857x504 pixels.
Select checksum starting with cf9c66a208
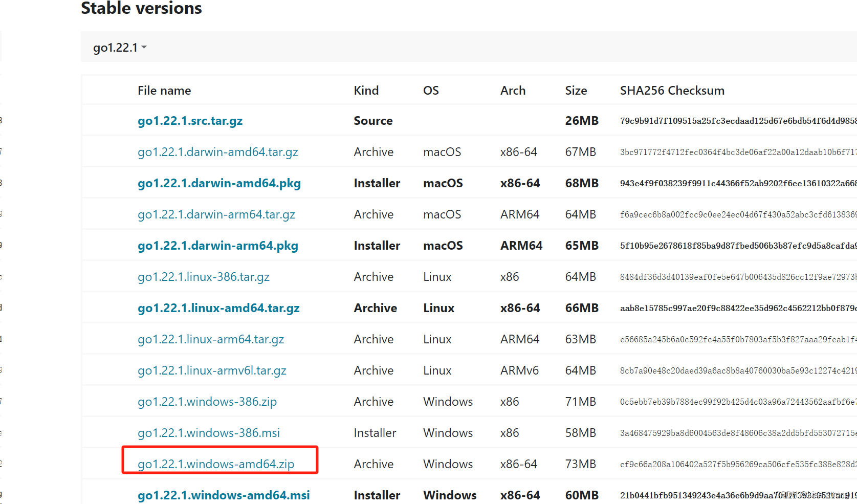[x=738, y=464]
